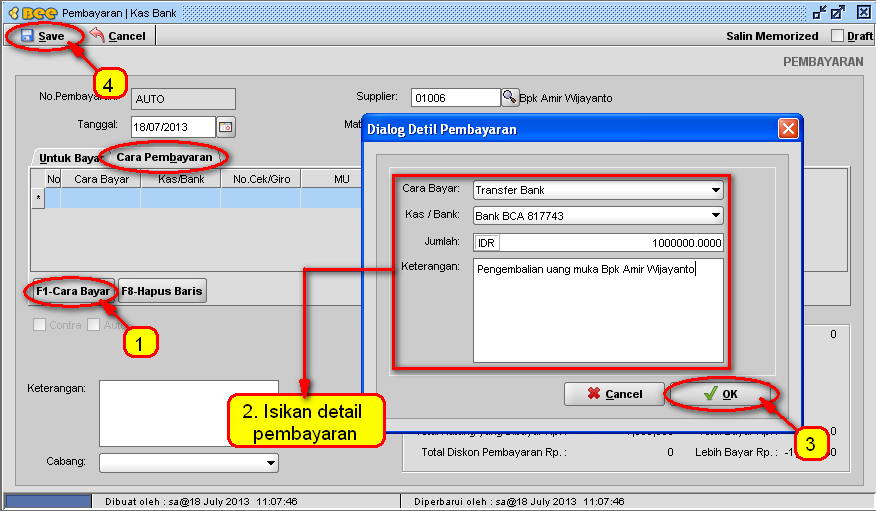
Task: Select the new row asterisk marker in the grid
Action: coord(38,198)
